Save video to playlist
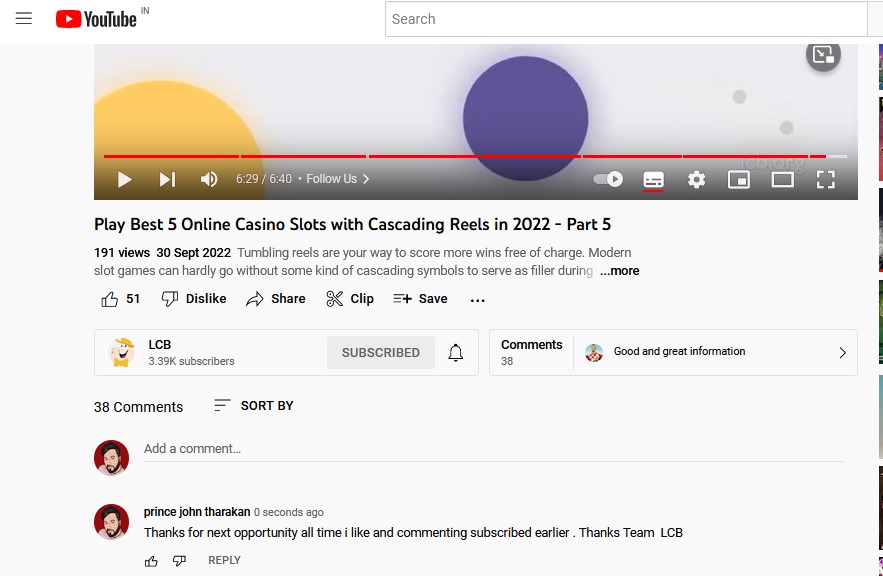Viewport: 883px width, 576px height. point(420,299)
